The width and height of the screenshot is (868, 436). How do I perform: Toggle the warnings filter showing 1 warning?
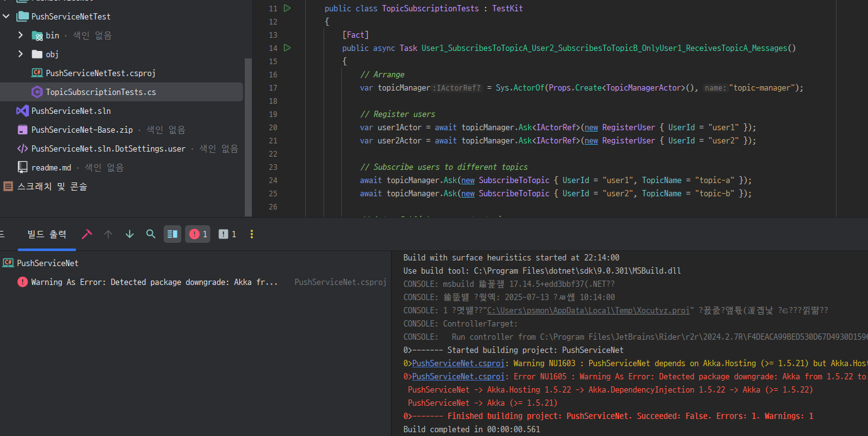[227, 234]
